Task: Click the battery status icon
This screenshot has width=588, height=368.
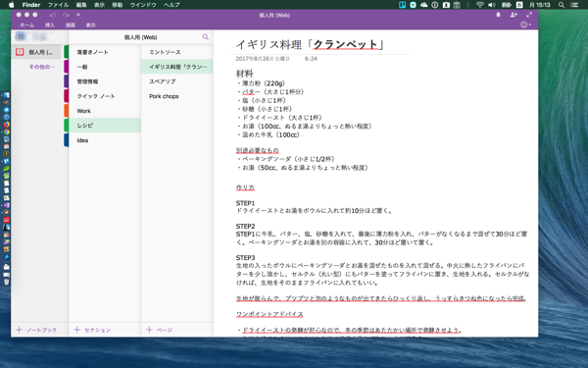Action: [x=507, y=5]
